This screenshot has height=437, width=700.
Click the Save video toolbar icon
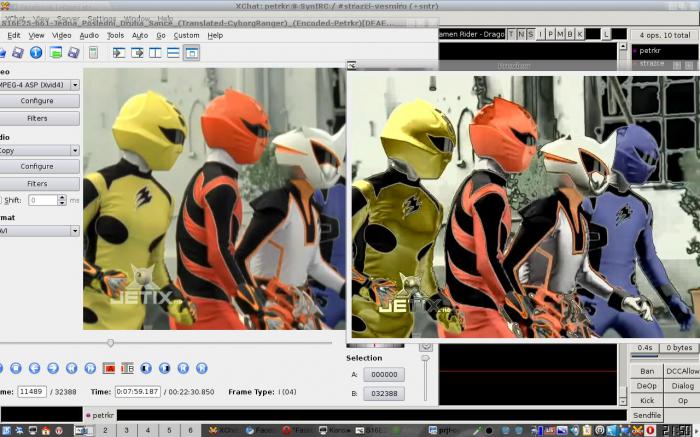pos(18,53)
